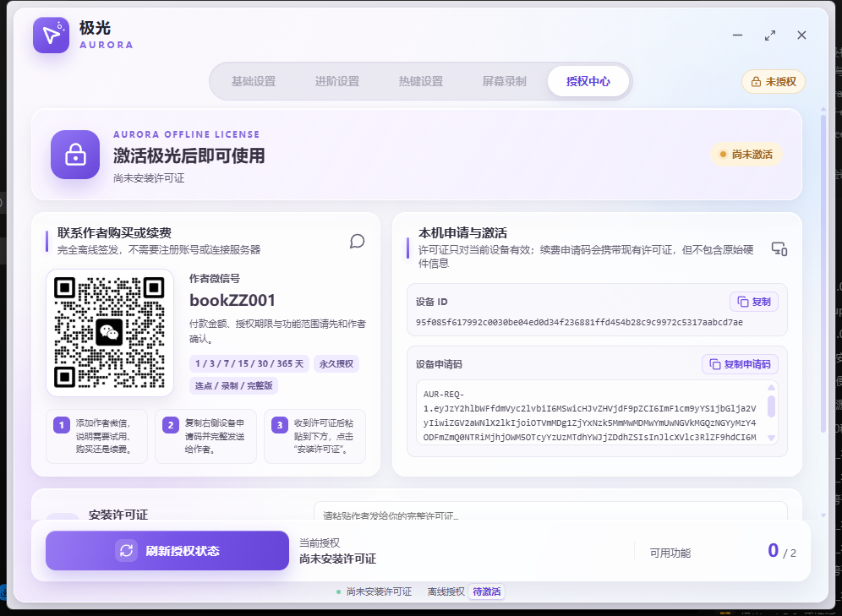
Task: Click the request code scrollbar thumb
Action: [x=772, y=406]
